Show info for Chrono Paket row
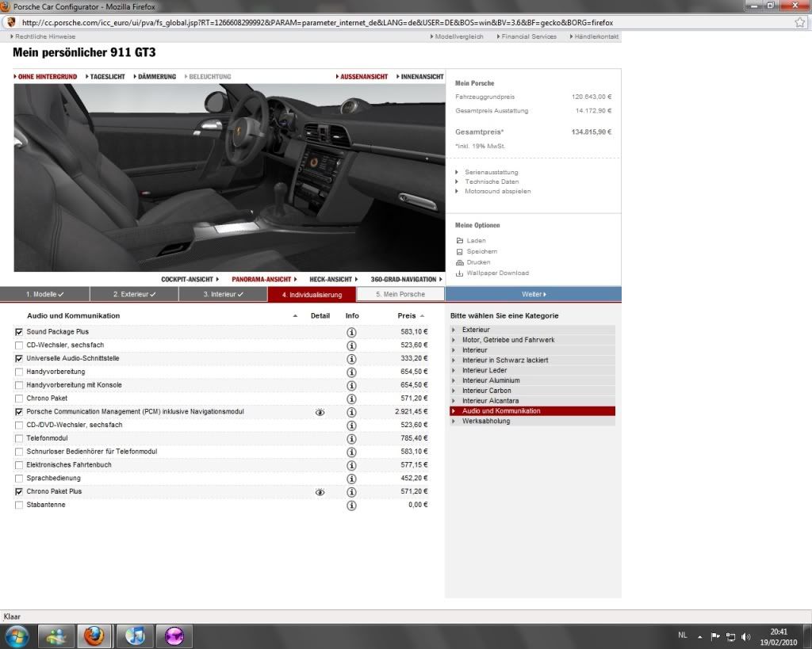This screenshot has height=649, width=812. click(x=351, y=399)
